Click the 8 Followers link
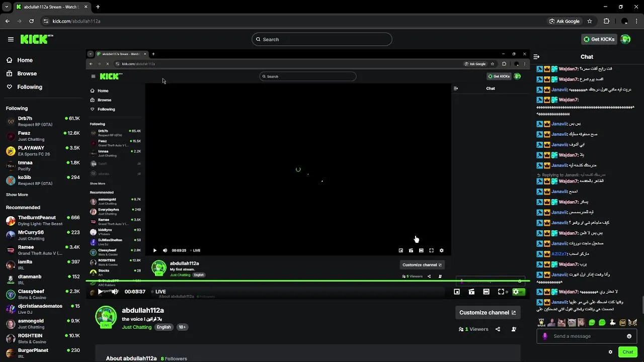 [174, 359]
